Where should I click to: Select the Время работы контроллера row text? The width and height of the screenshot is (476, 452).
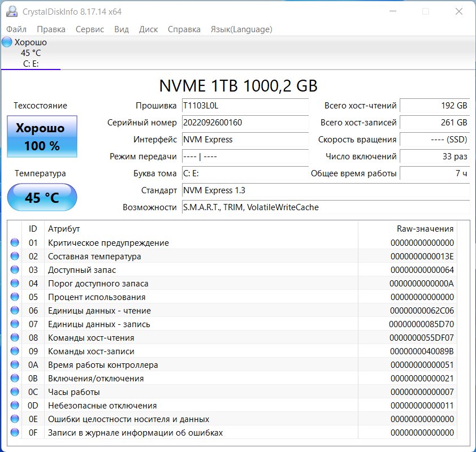click(x=103, y=364)
